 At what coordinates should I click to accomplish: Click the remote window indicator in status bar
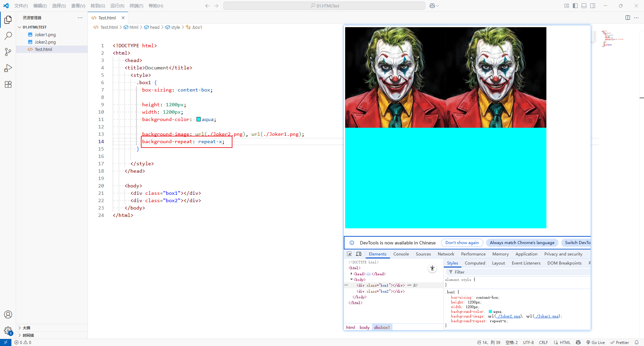(6, 342)
